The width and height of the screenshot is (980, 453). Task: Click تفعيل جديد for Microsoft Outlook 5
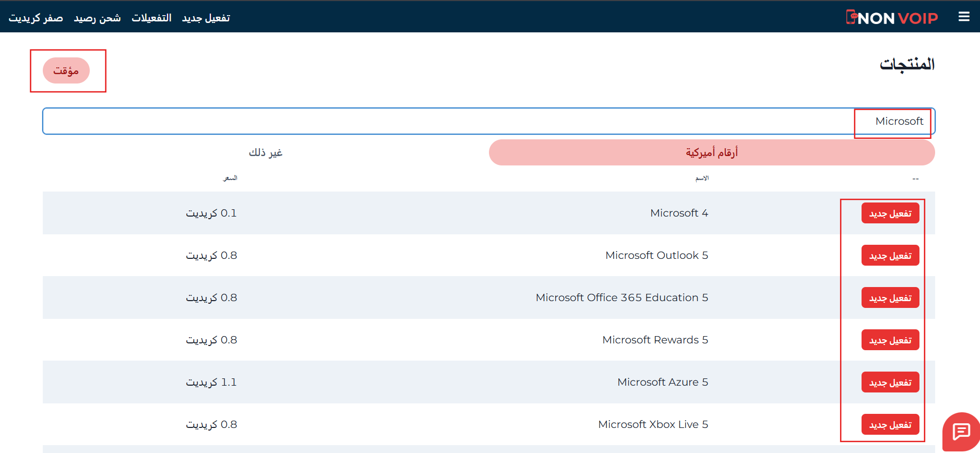pos(890,255)
